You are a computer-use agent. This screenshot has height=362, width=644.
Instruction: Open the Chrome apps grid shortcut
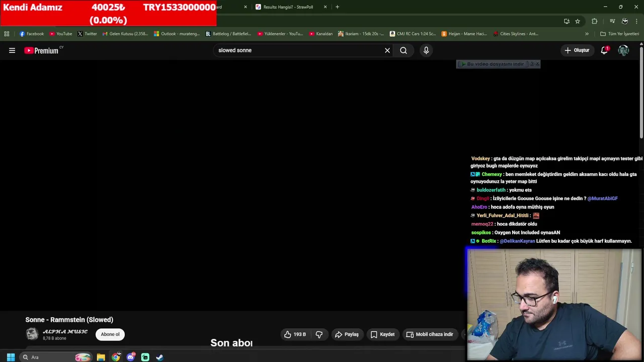[x=7, y=34]
